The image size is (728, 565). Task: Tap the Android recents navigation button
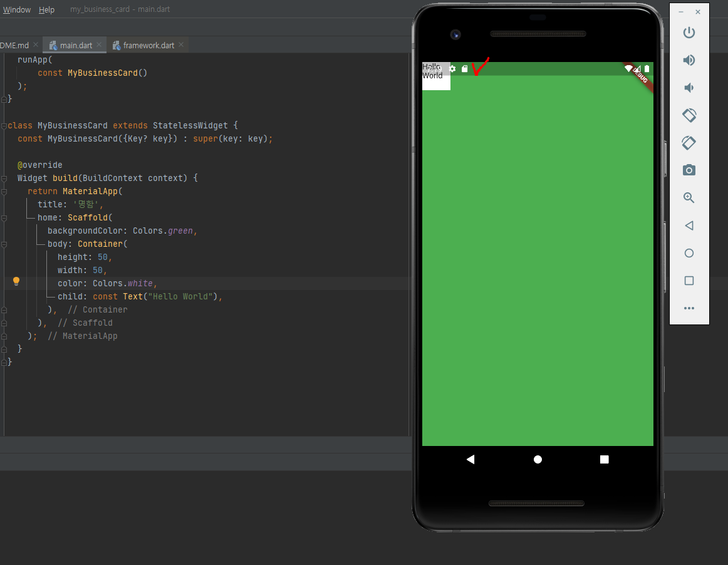604,459
